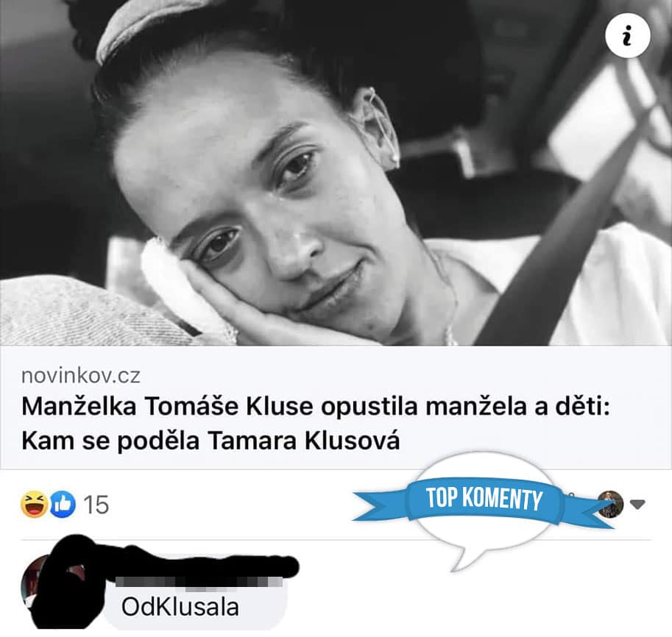Click the seat belt area of the photo

coord(557,240)
